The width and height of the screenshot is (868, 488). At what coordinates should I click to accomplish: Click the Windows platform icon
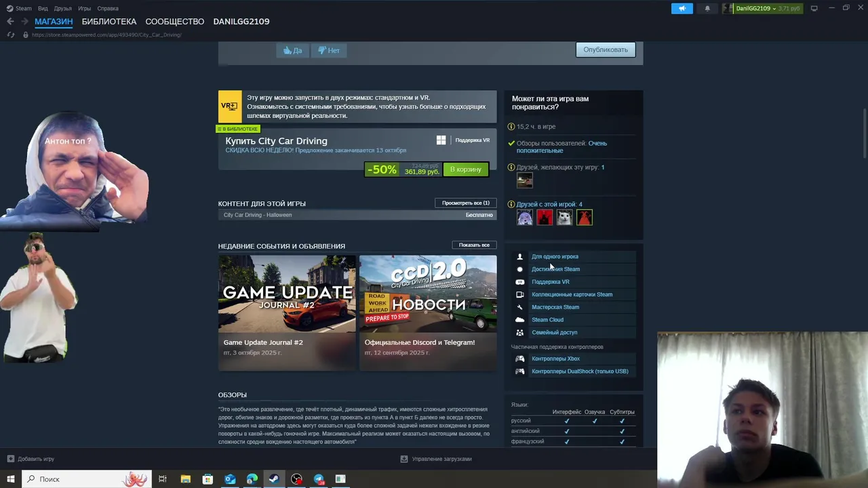[441, 140]
